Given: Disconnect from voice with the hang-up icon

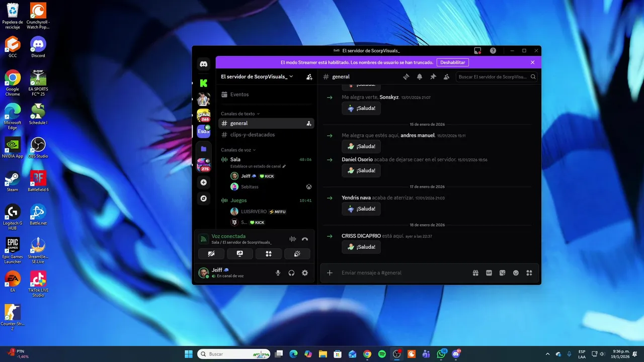Looking at the screenshot, I should (305, 239).
